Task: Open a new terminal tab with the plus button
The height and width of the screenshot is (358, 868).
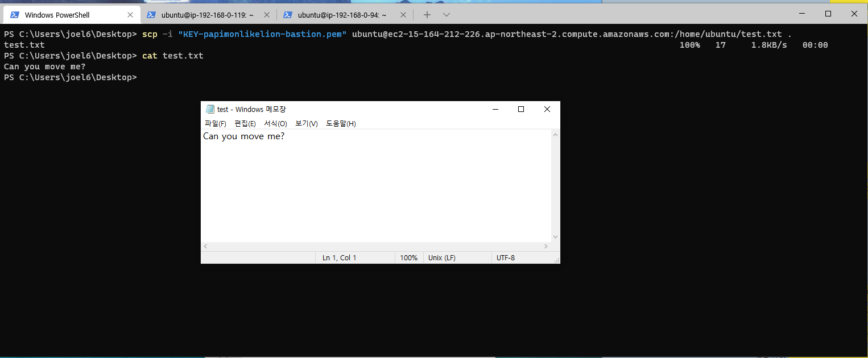Action: coord(427,15)
